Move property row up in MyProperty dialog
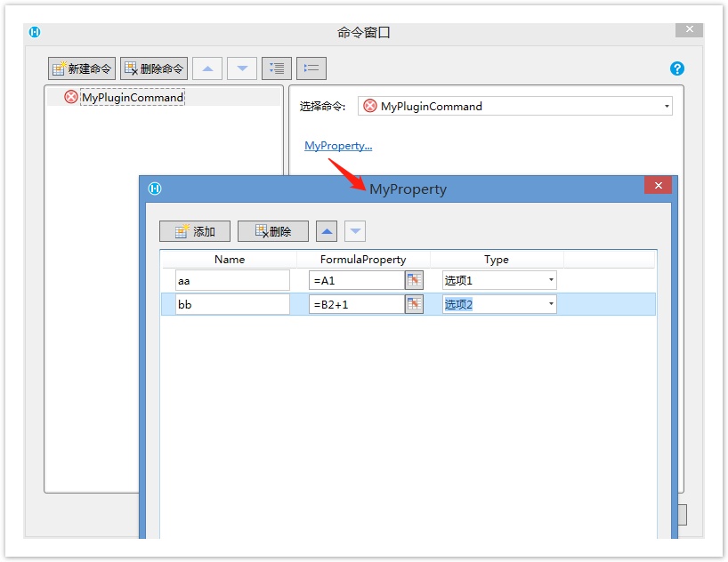Screen dimensions: 728x562 pos(328,231)
